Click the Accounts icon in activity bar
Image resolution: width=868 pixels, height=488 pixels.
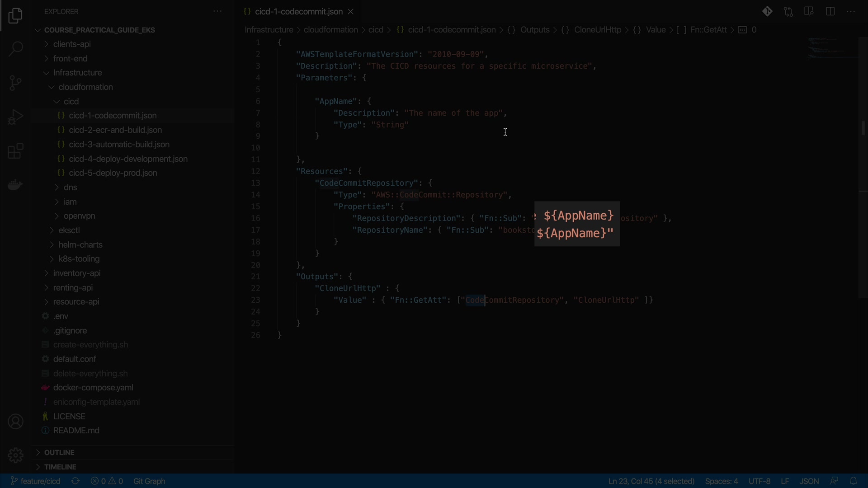pyautogui.click(x=15, y=422)
